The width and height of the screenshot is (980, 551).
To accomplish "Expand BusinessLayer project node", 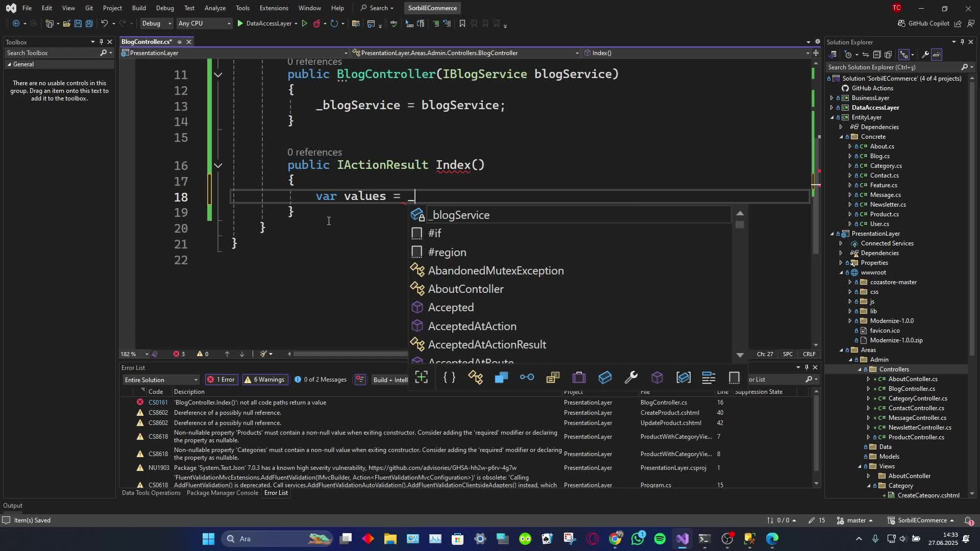I will coord(831,98).
